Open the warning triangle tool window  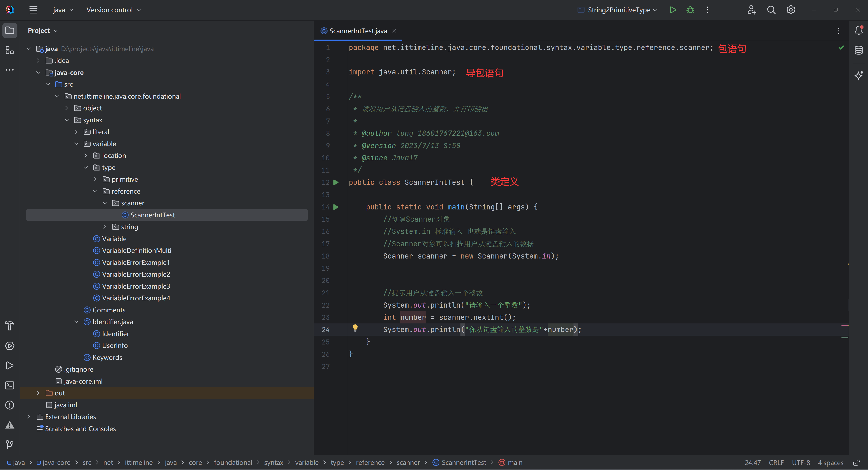[10, 425]
